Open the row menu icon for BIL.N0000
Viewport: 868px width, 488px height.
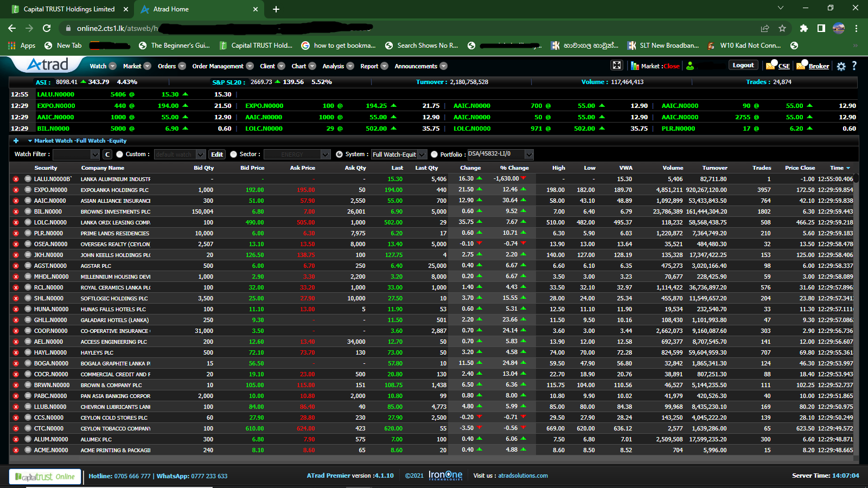(28, 211)
